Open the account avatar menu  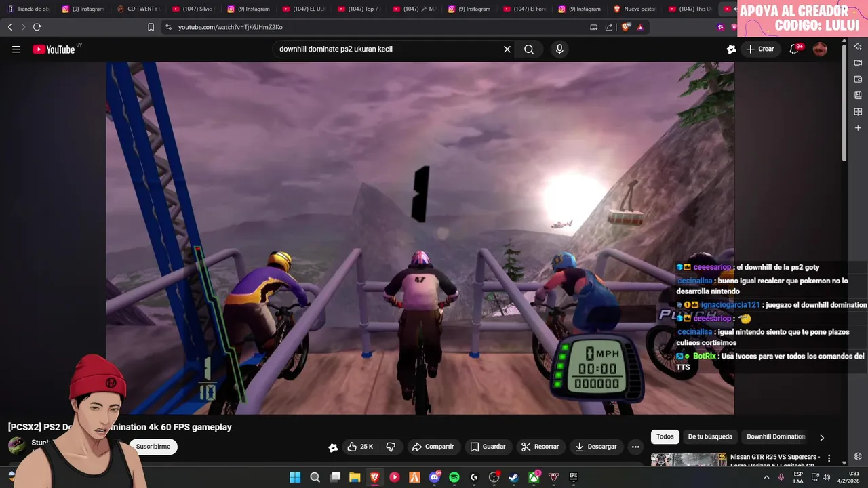tap(820, 49)
